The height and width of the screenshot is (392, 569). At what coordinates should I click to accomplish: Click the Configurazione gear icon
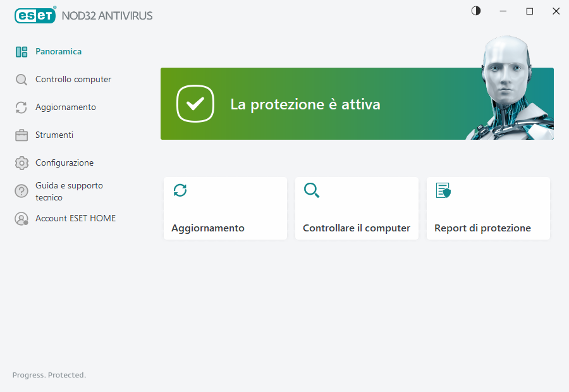21,162
